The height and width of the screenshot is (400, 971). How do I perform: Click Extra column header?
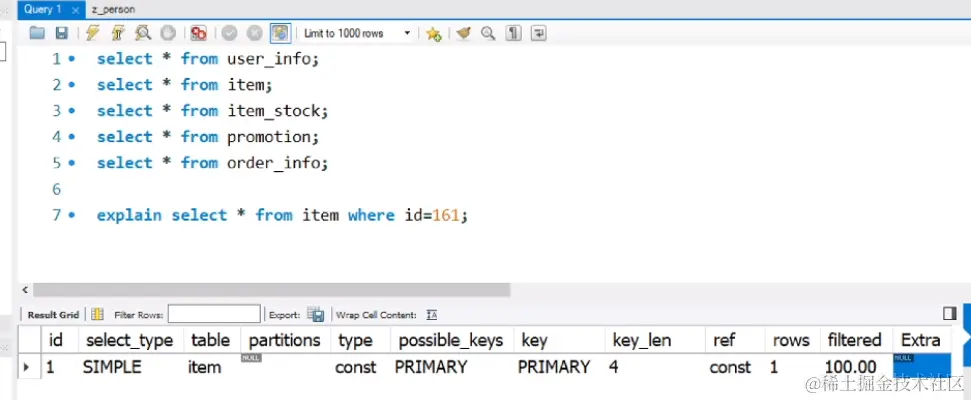[x=921, y=340]
